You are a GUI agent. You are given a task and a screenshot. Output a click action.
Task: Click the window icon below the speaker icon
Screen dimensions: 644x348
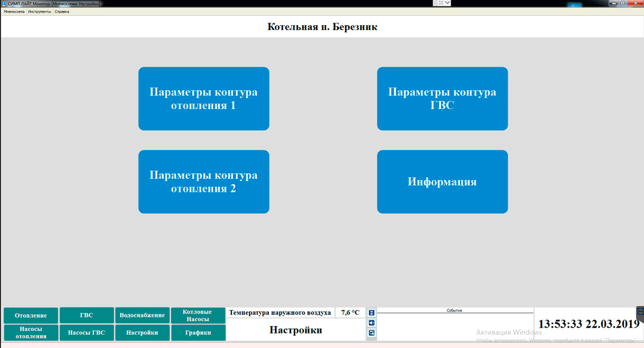(372, 333)
